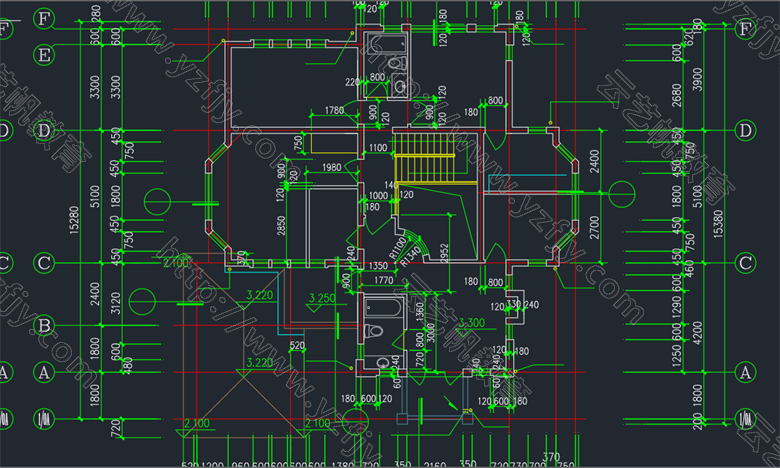The height and width of the screenshot is (468, 780).
Task: Click the radius label R1340
Action: coord(410,256)
